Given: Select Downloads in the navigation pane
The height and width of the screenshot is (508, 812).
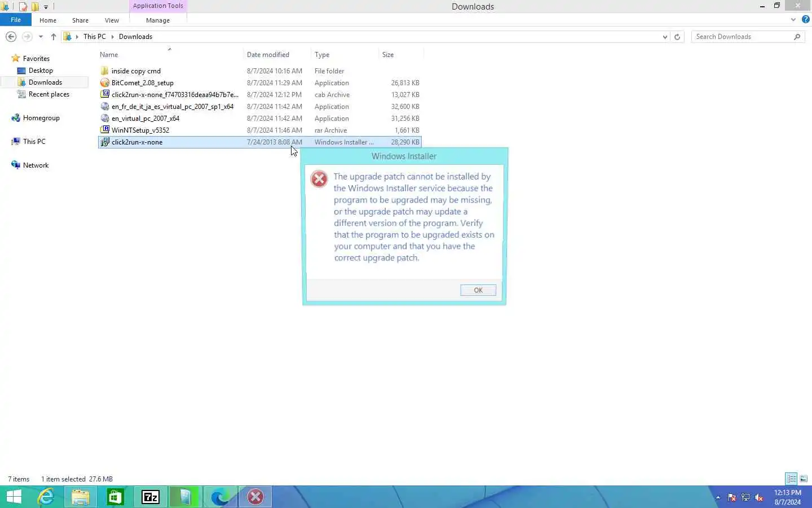Looking at the screenshot, I should tap(45, 82).
